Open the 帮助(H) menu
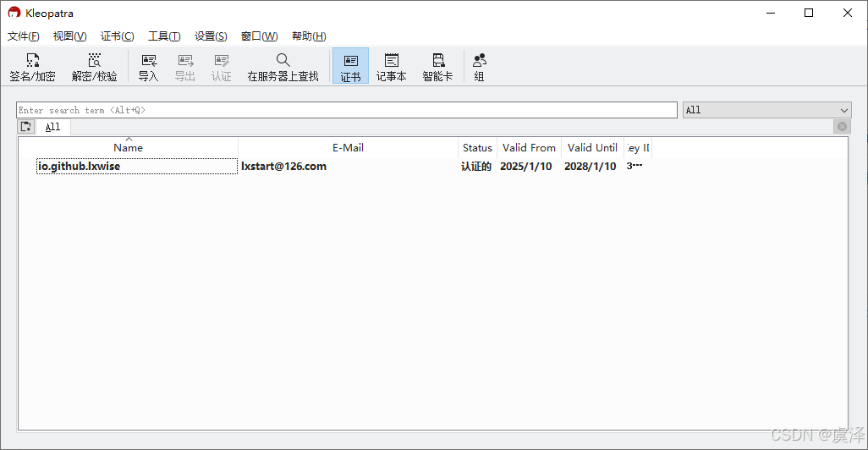This screenshot has width=868, height=450. coord(309,36)
